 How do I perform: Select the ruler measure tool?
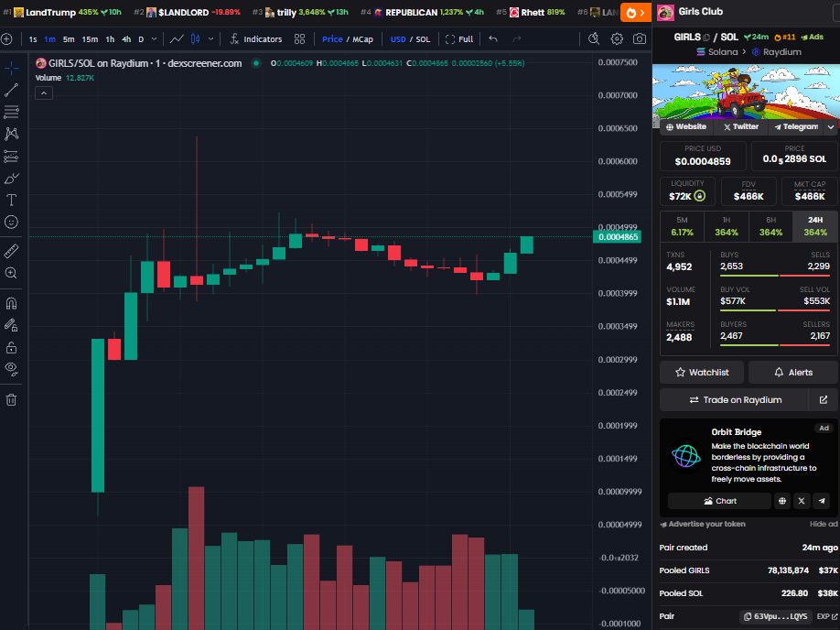(11, 250)
